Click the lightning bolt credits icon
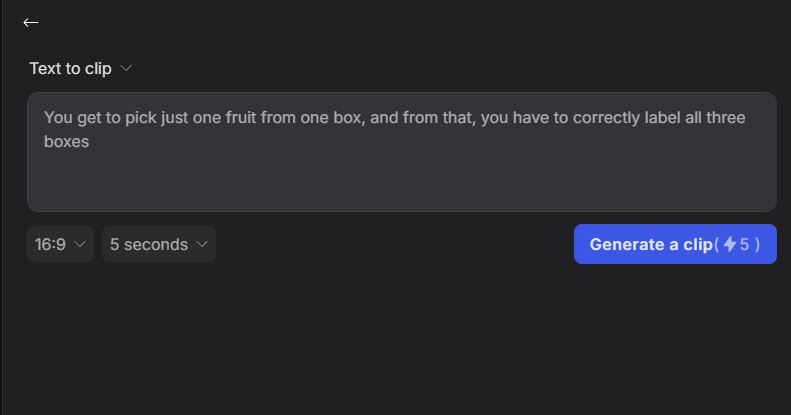Image resolution: width=791 pixels, height=415 pixels. pos(730,244)
